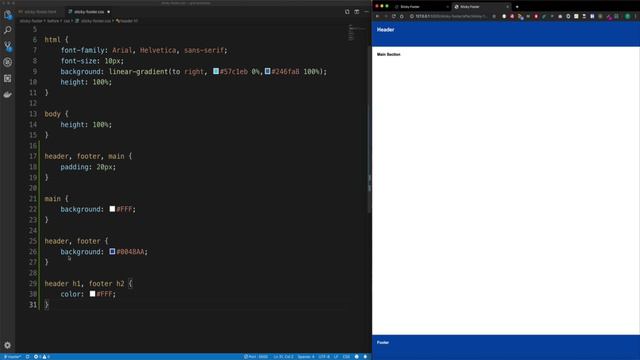
Task: Click the Open Changes icon in editor toolbar
Action: tap(347, 12)
